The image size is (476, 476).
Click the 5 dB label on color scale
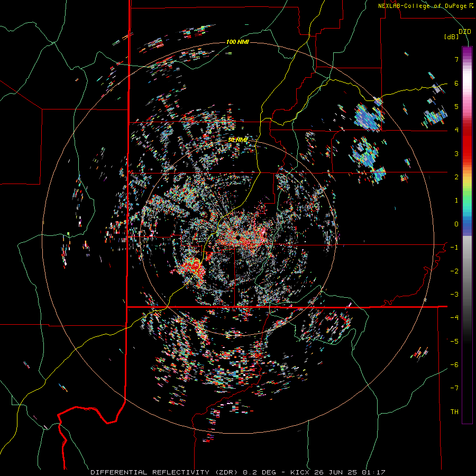456,106
